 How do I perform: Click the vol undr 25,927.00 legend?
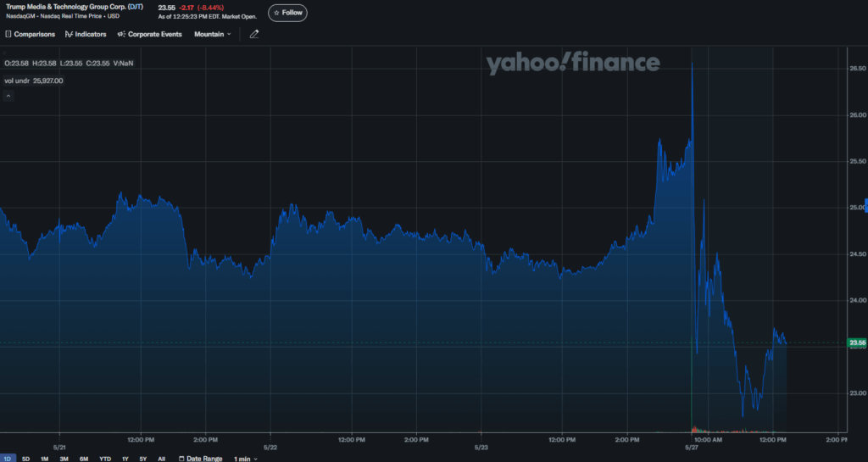[34, 81]
